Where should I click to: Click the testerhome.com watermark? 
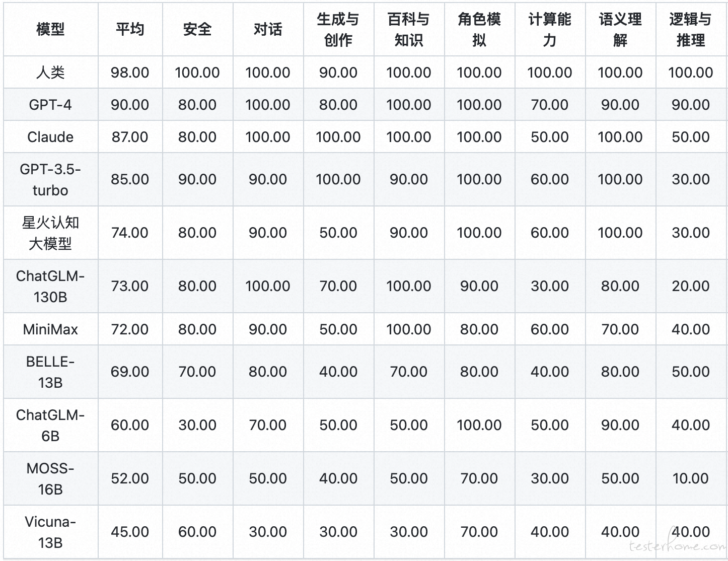(677, 546)
